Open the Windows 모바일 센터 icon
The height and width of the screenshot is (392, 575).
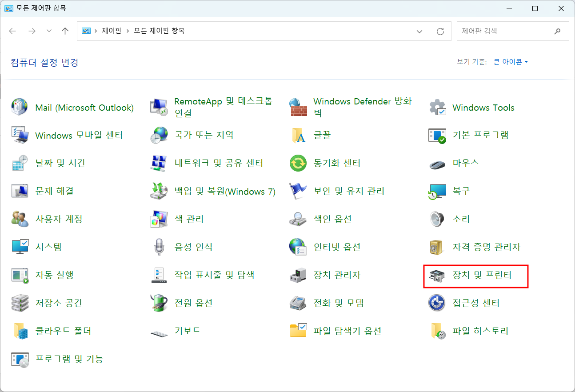click(x=20, y=135)
